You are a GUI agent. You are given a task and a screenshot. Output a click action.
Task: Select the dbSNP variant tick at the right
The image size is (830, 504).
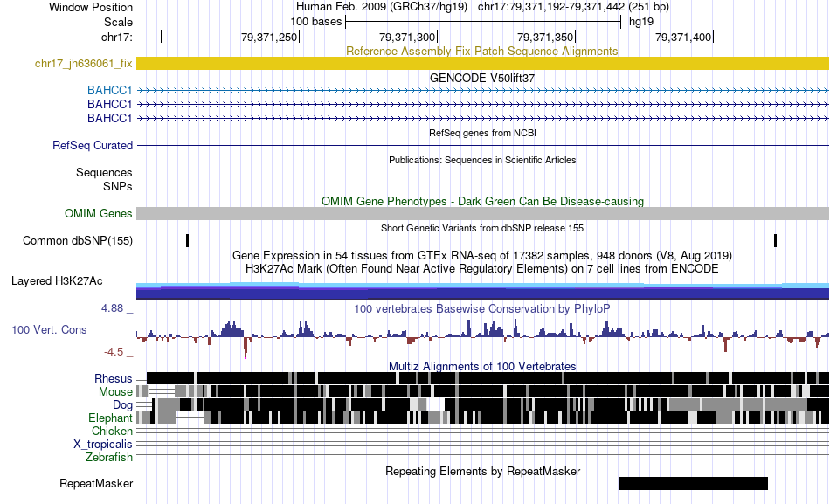point(776,241)
